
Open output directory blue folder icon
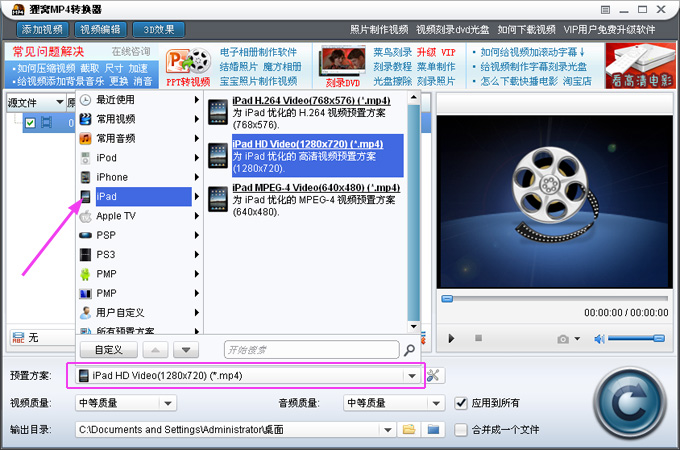(433, 430)
